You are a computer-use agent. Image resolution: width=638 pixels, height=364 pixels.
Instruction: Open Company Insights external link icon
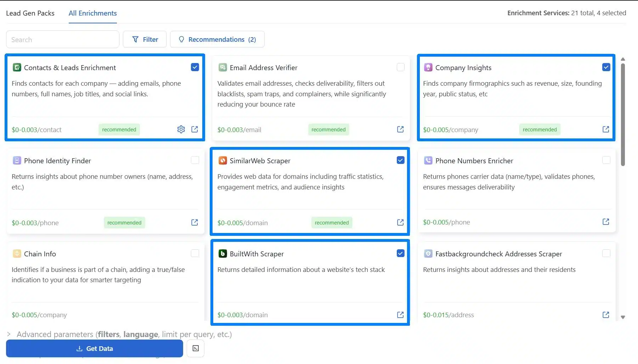606,129
